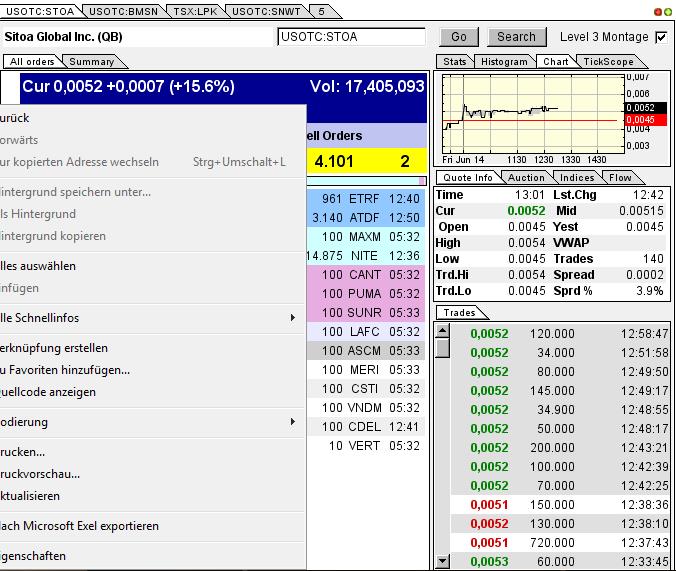This screenshot has height=571, width=676.
Task: Click scroll-down arrow in Trades list
Action: click(443, 562)
